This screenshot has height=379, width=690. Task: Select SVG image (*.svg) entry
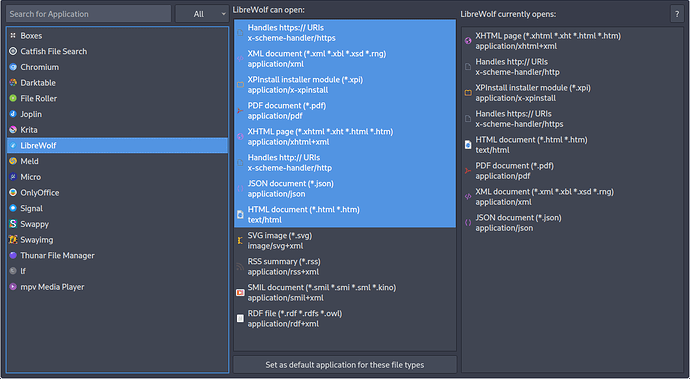(x=345, y=240)
